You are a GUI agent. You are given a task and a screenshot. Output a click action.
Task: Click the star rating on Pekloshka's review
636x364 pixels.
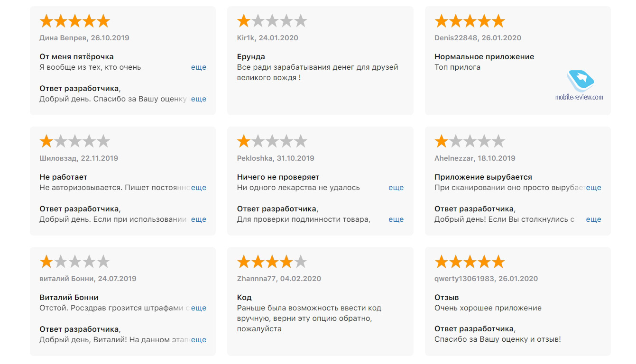(272, 142)
